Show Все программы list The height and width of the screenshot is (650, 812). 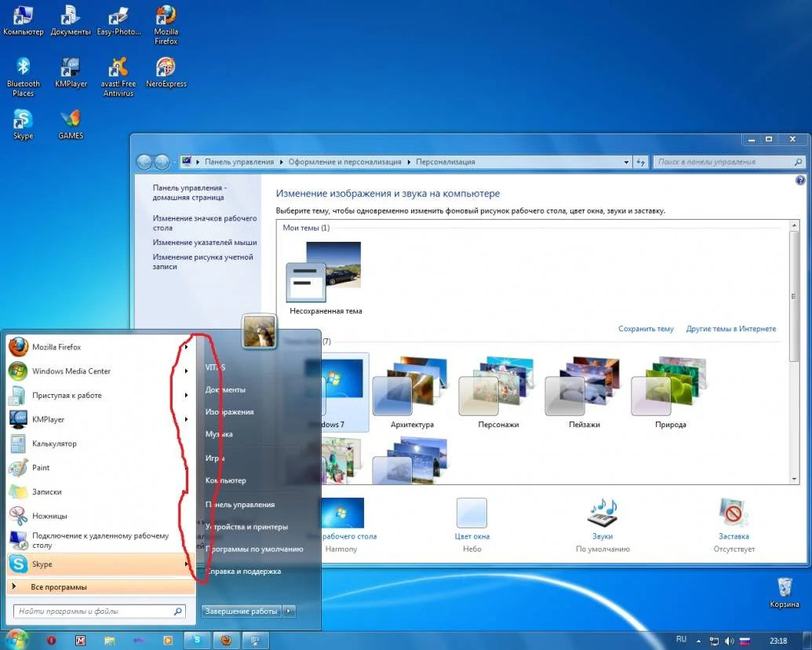pyautogui.click(x=59, y=587)
